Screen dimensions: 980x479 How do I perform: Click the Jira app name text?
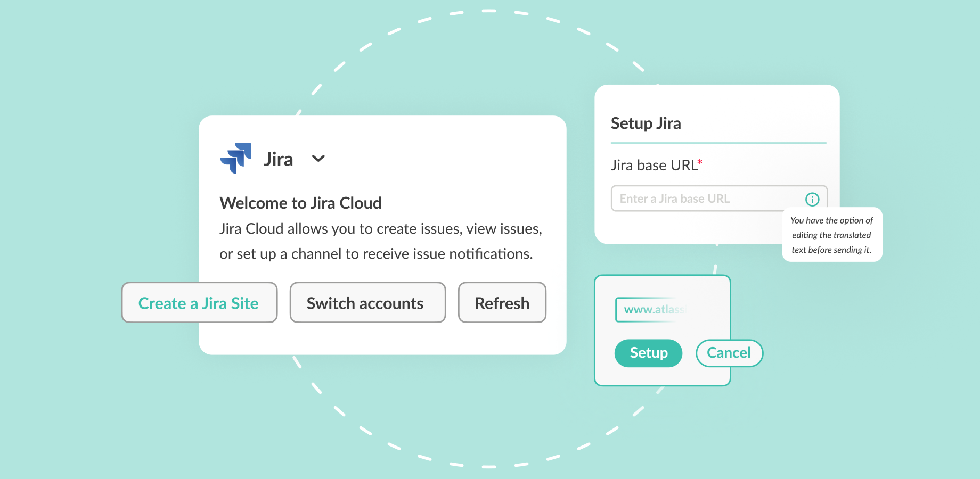(278, 159)
